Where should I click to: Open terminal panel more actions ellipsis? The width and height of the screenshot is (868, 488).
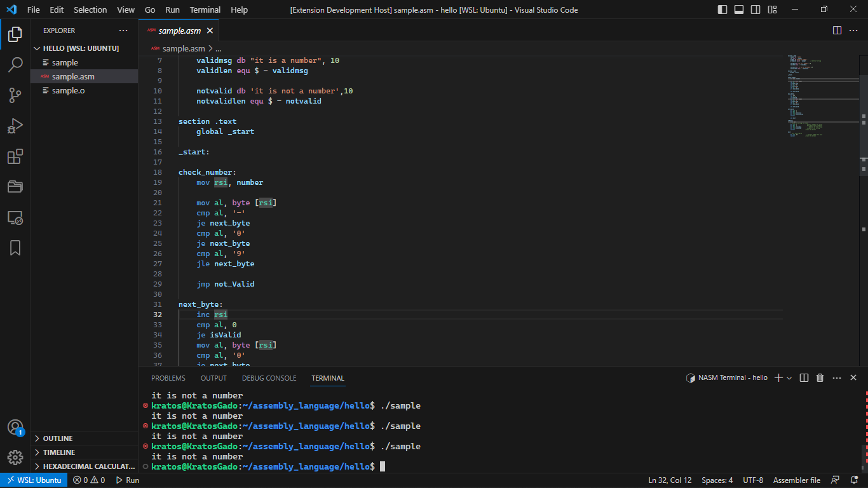(837, 377)
